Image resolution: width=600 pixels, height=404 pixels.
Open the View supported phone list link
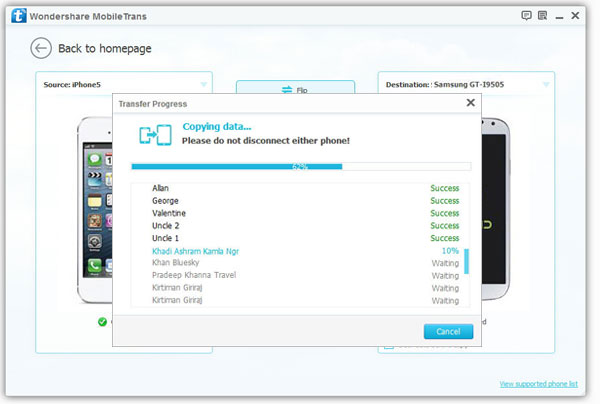tap(538, 384)
